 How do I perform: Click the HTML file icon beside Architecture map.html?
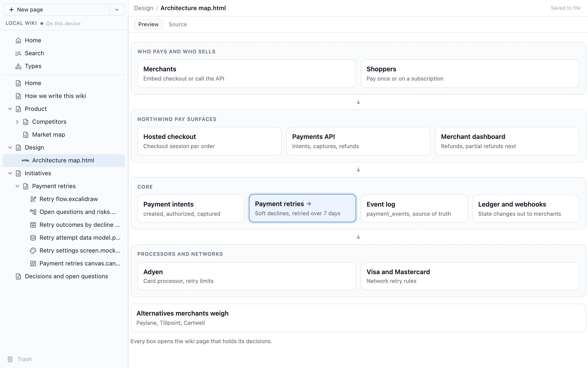click(25, 160)
